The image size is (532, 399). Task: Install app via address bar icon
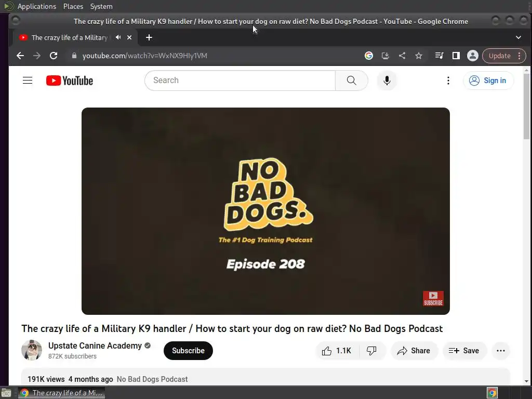click(x=385, y=56)
